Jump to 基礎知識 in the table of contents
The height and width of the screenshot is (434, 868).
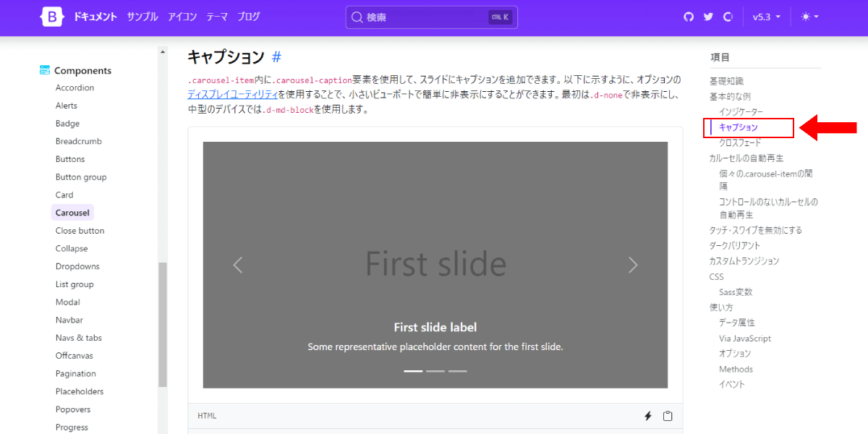[x=726, y=81]
